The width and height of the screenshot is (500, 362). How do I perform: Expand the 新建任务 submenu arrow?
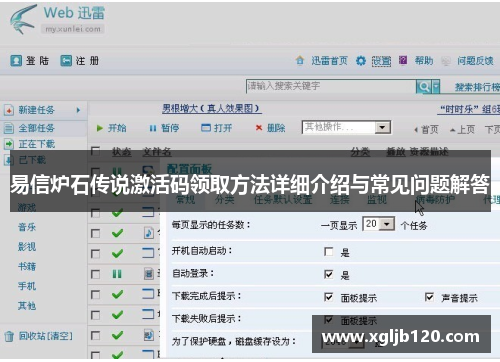(x=78, y=110)
